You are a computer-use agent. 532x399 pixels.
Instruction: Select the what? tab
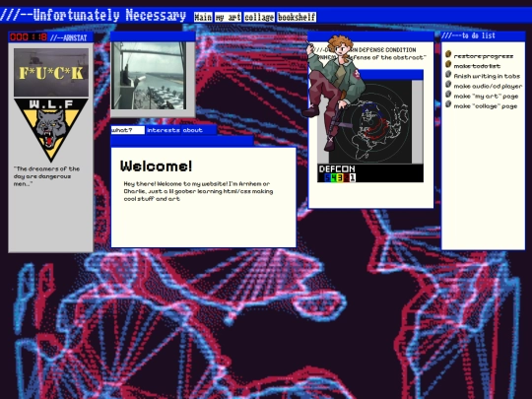click(128, 130)
